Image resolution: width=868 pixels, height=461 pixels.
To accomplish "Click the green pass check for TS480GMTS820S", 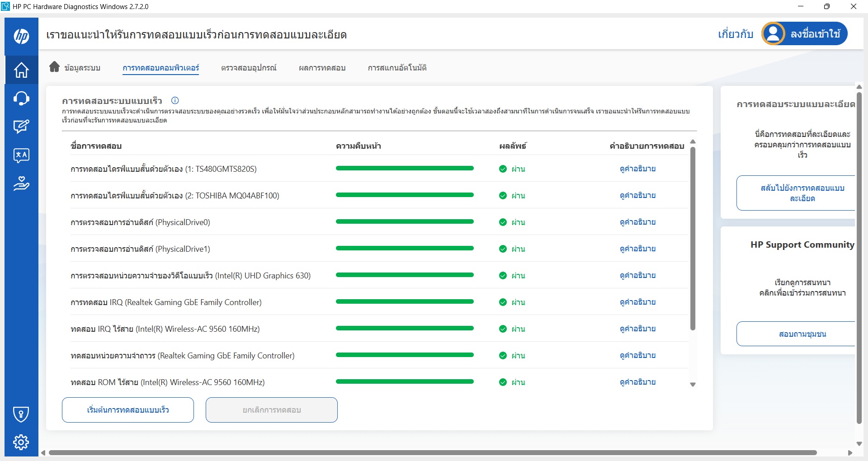I will 503,169.
